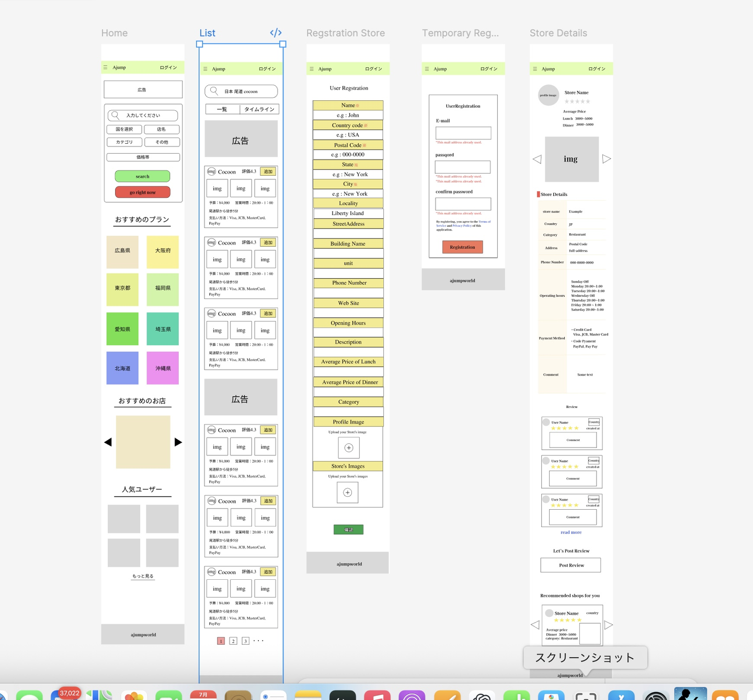The width and height of the screenshot is (753, 700).
Task: Click the black left arrow of the おすすめのお店 carousel
Action: pos(108,442)
